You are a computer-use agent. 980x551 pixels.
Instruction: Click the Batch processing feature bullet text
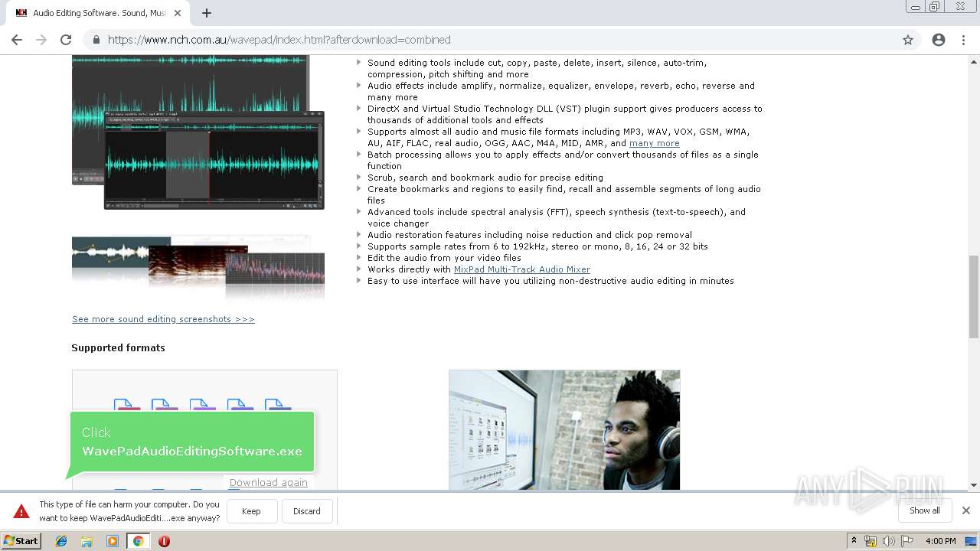(x=563, y=160)
